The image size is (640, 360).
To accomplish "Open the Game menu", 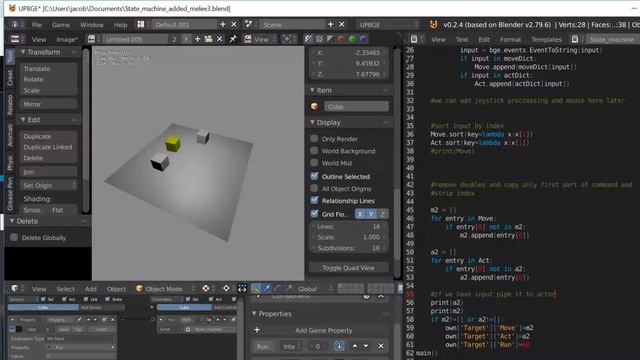I will click(61, 24).
